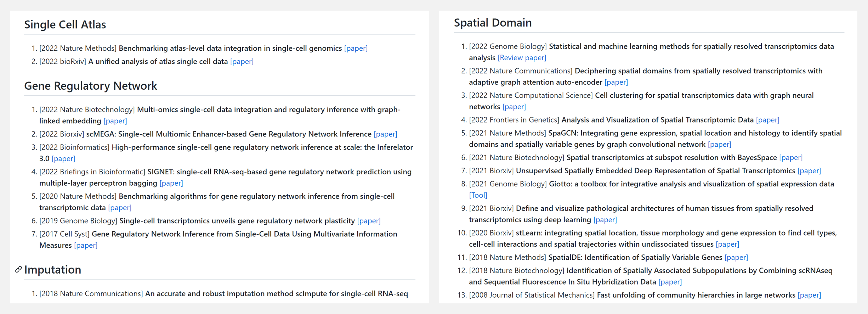Image resolution: width=868 pixels, height=314 pixels.
Task: Click '[2021 Genome Biology]' label before Giotto
Action: pos(508,184)
